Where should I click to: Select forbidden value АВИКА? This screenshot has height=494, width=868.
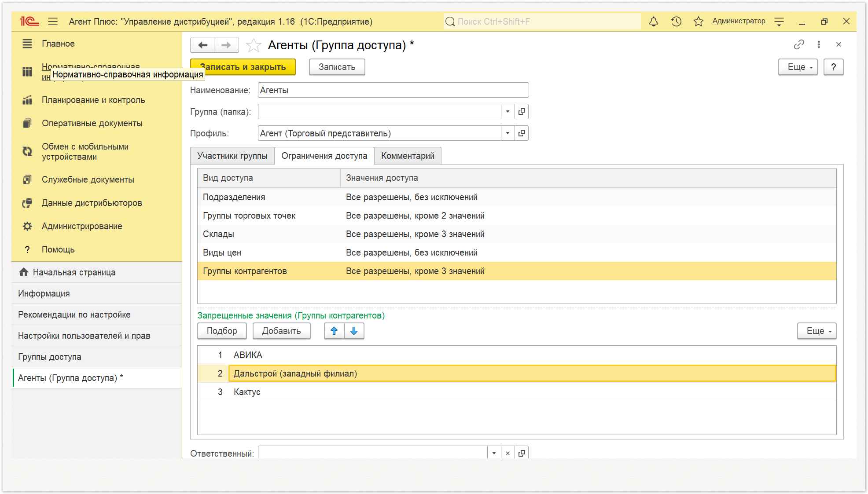coord(517,355)
